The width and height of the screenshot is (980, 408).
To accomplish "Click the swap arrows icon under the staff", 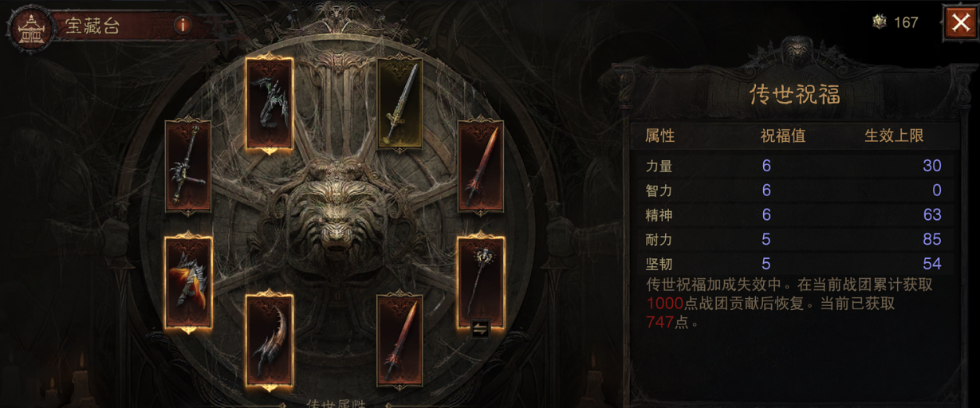I will 479,329.
